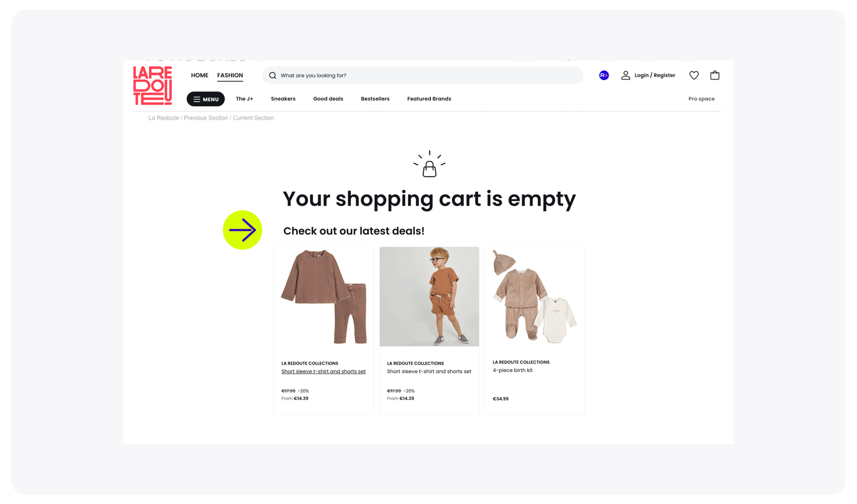Open the 4-piece birth kit thumbnail
Screen dimensions: 857x504
click(535, 297)
